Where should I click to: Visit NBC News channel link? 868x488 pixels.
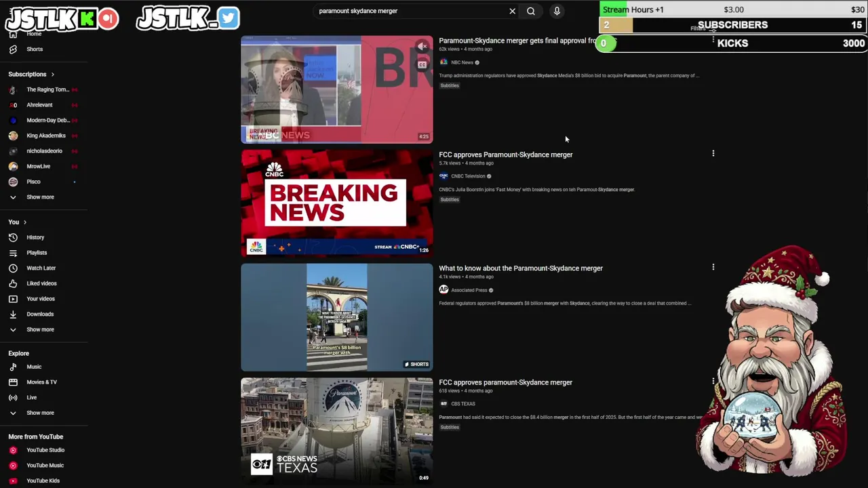[462, 62]
